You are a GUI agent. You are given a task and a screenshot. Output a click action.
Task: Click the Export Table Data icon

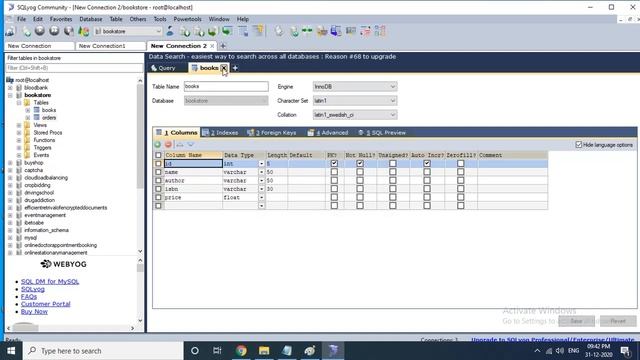199,31
